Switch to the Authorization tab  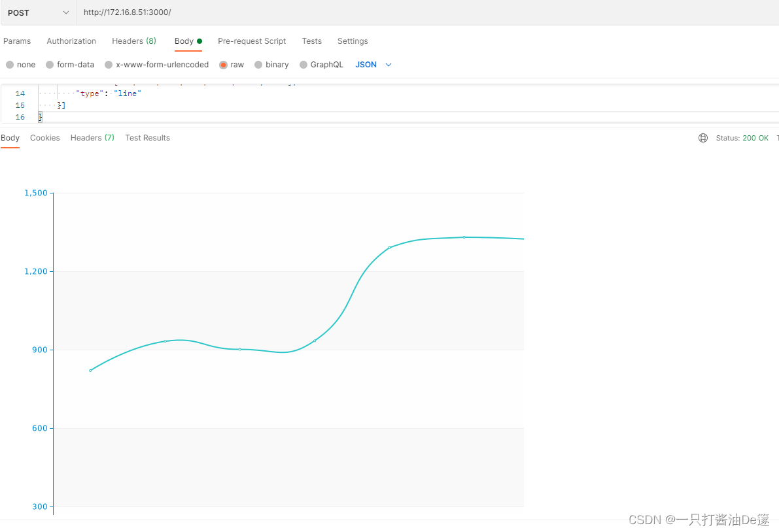tap(71, 41)
